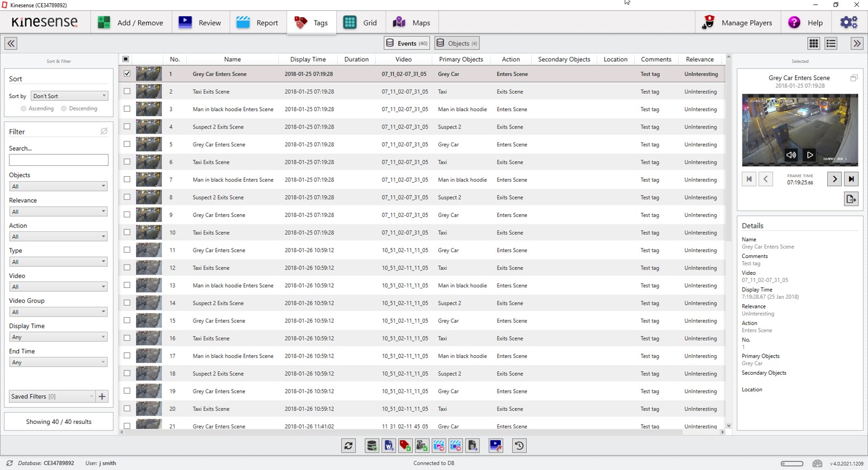Click the database restore icon

click(372, 446)
